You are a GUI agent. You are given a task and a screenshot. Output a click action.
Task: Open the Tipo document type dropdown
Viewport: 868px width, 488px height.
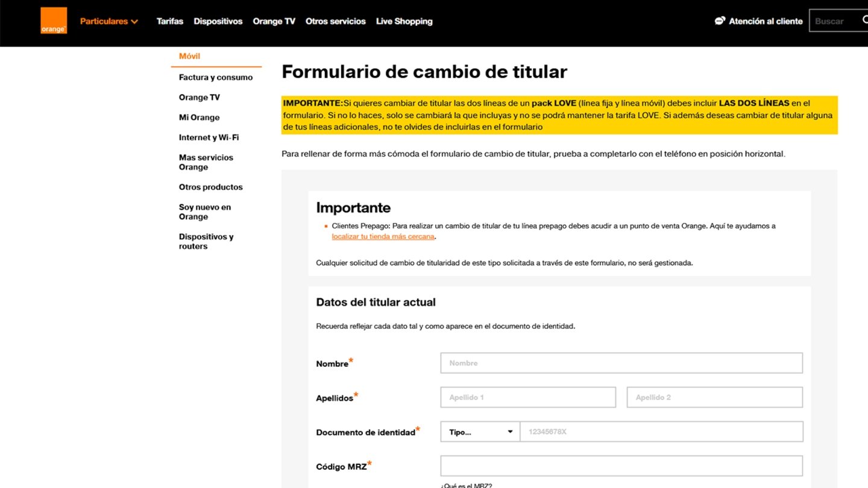pyautogui.click(x=480, y=431)
